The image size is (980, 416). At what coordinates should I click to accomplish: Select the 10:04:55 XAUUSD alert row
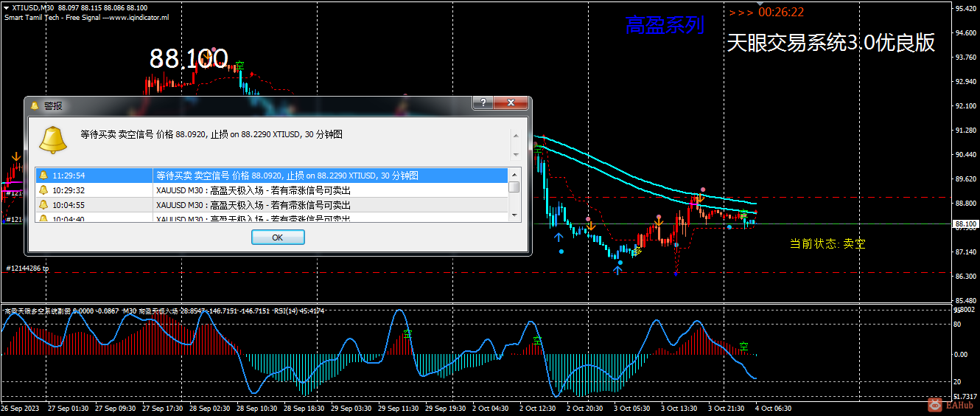click(272, 205)
